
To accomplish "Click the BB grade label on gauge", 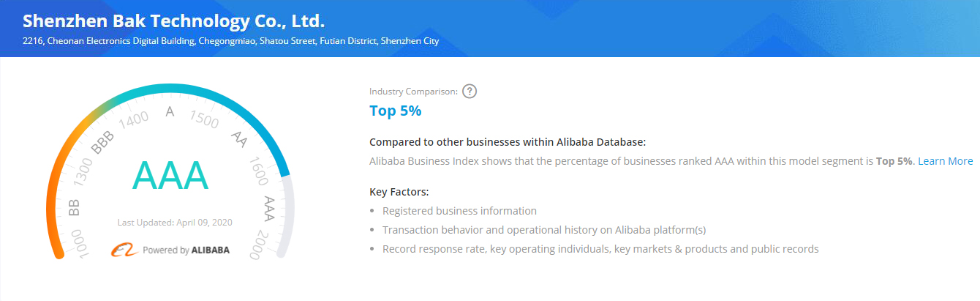I will pos(74,207).
